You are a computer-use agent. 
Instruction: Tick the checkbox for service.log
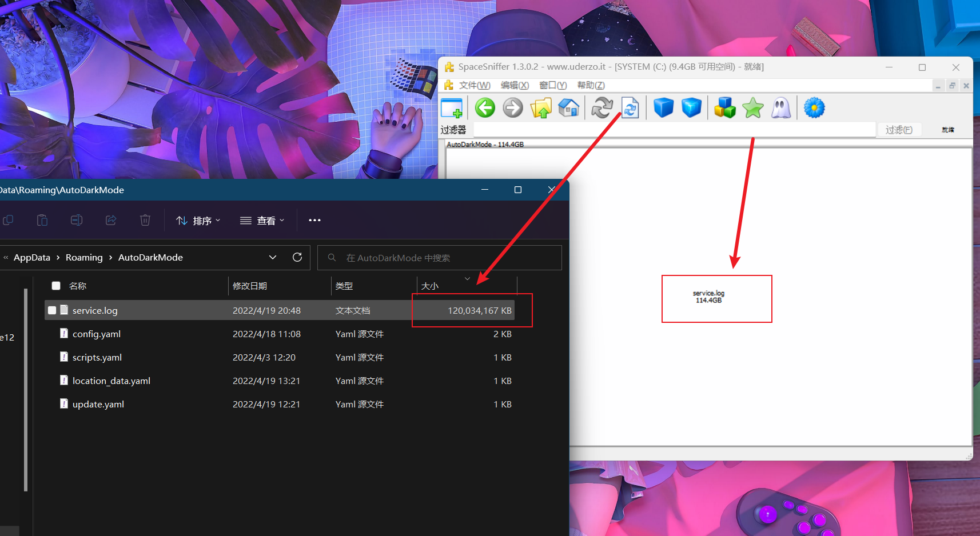52,310
